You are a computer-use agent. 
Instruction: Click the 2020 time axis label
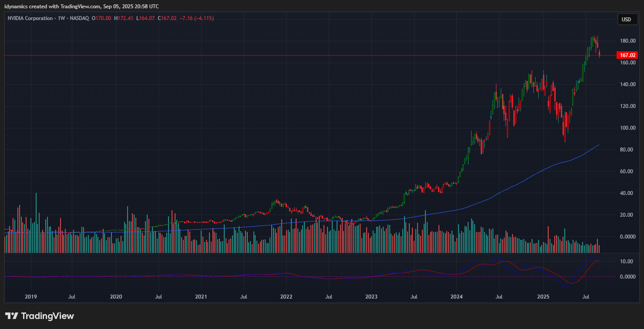click(116, 297)
